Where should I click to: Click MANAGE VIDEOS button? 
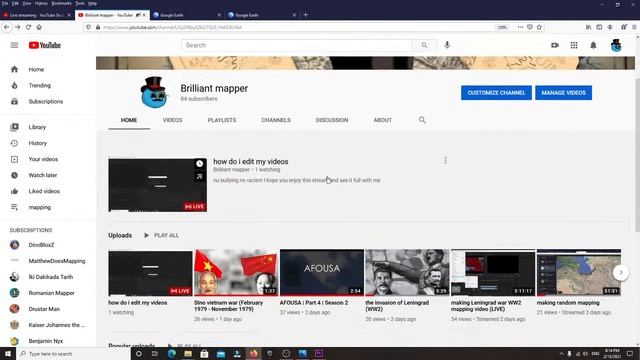pos(563,93)
